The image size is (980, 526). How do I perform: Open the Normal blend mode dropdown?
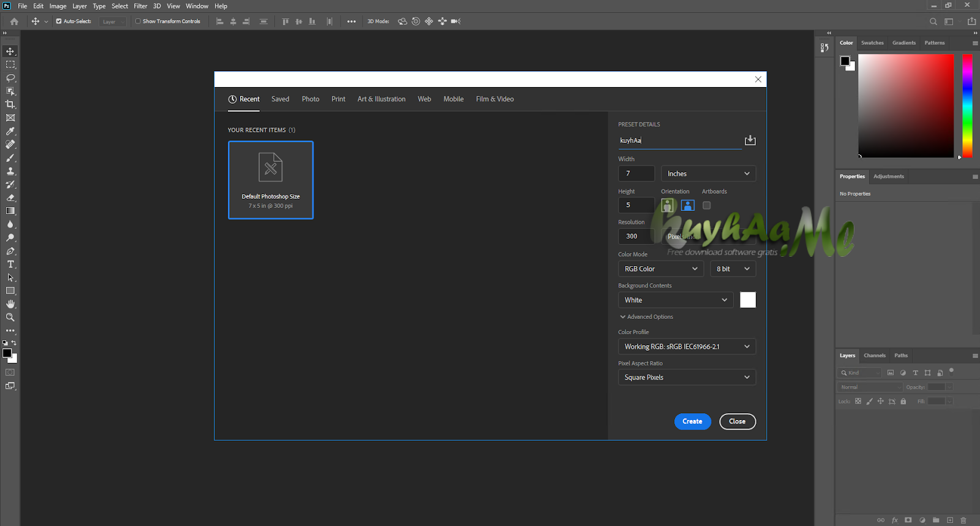870,387
